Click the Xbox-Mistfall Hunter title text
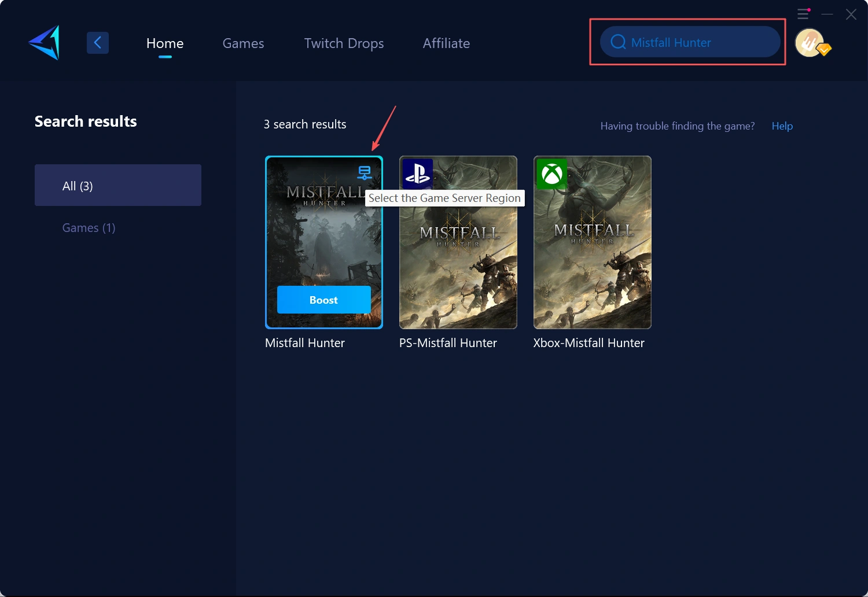868x597 pixels. (x=589, y=343)
